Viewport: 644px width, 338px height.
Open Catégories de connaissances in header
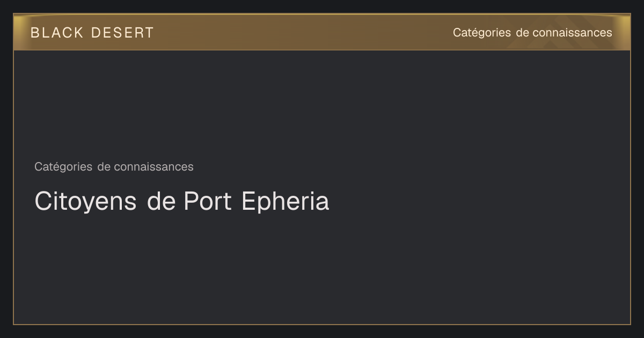pos(532,33)
